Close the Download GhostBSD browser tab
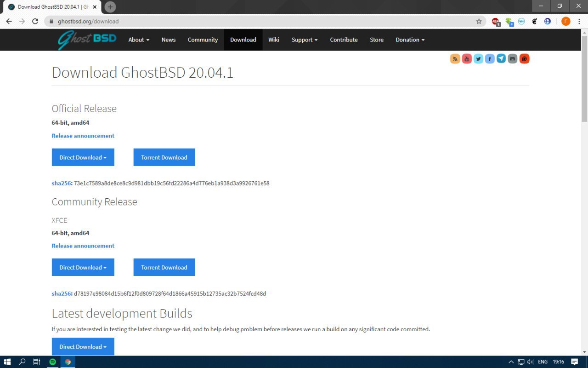This screenshot has width=588, height=368. coord(95,7)
